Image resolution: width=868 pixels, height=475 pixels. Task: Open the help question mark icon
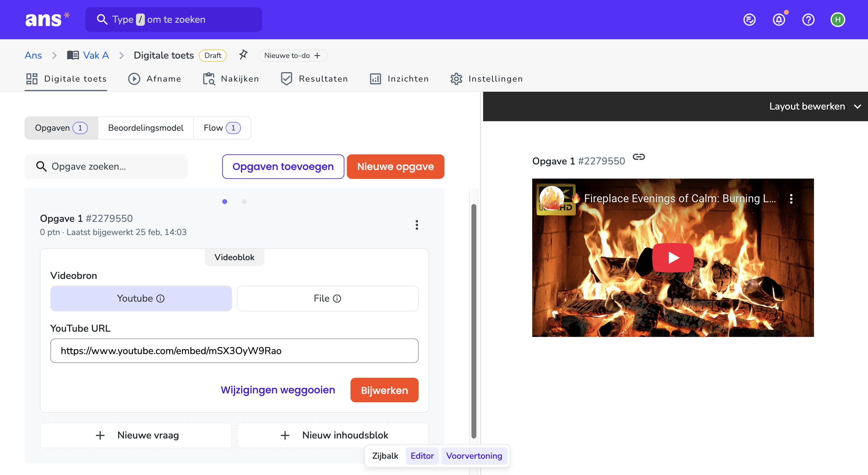point(808,20)
